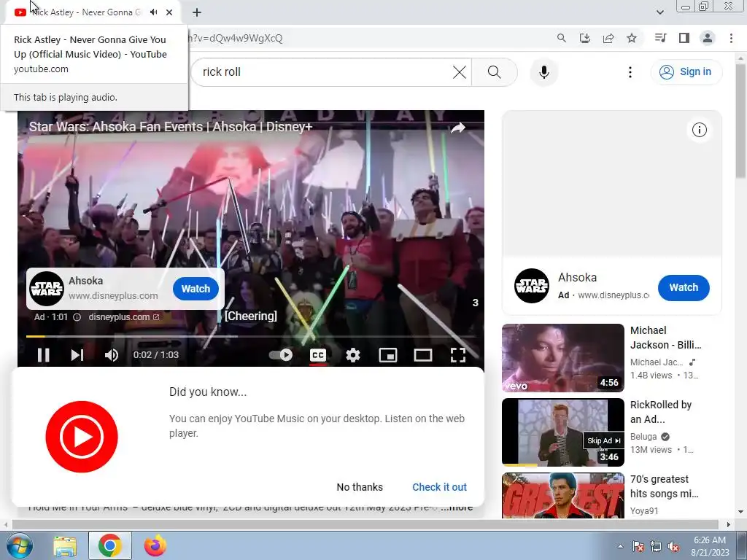Open Windows Start menu
Viewport: 747px width, 560px height.
(x=18, y=545)
